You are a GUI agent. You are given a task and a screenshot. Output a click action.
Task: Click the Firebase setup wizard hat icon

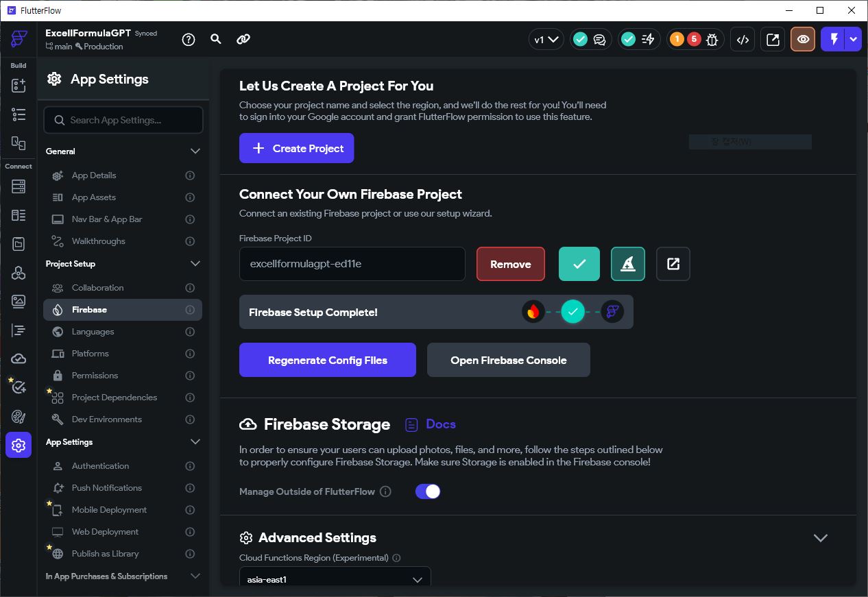[x=628, y=264]
